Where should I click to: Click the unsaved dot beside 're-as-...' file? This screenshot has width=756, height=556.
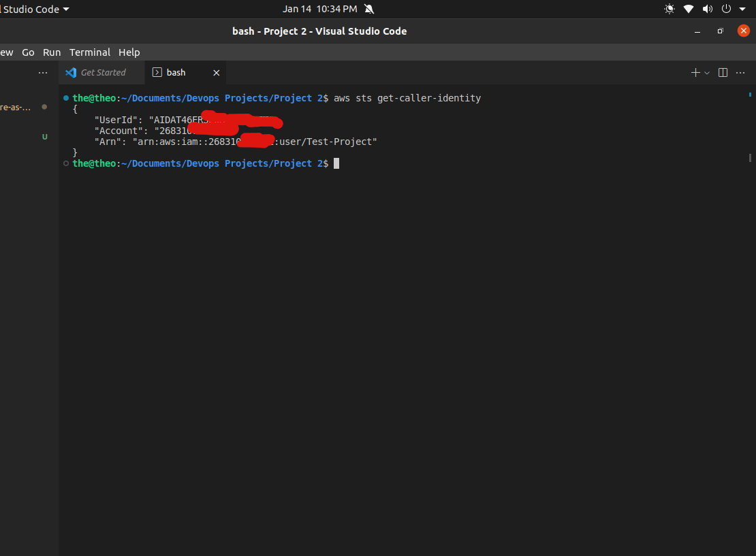click(44, 107)
